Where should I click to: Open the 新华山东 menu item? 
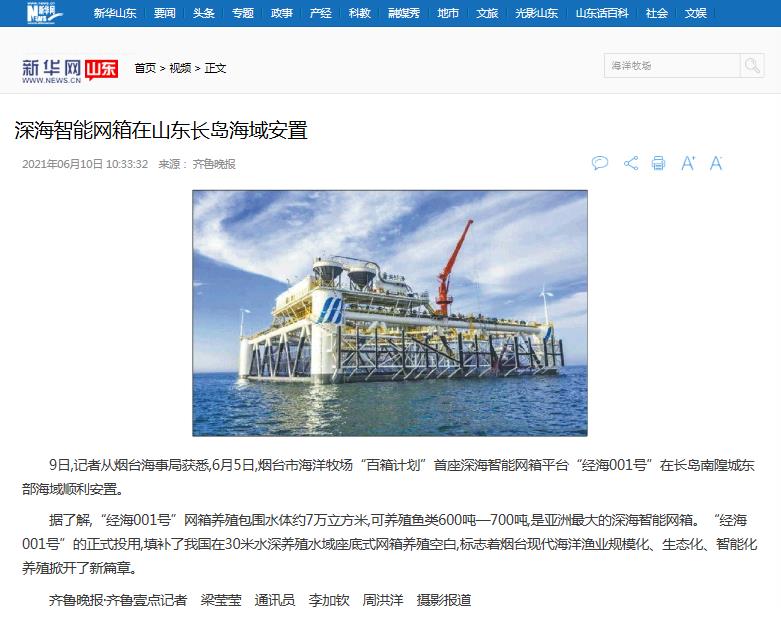pyautogui.click(x=115, y=13)
